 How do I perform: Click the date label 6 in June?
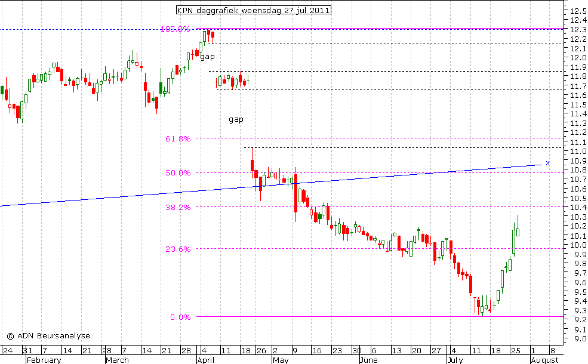(374, 351)
